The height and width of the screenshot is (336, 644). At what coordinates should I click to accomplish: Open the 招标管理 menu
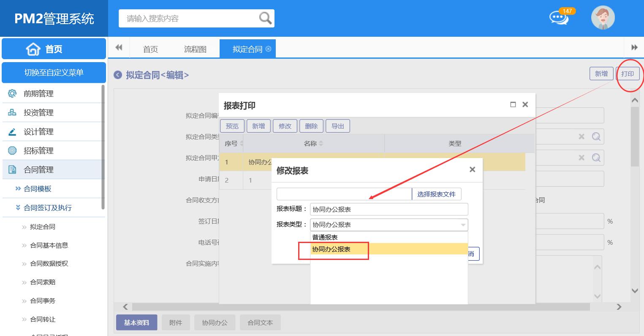click(38, 150)
